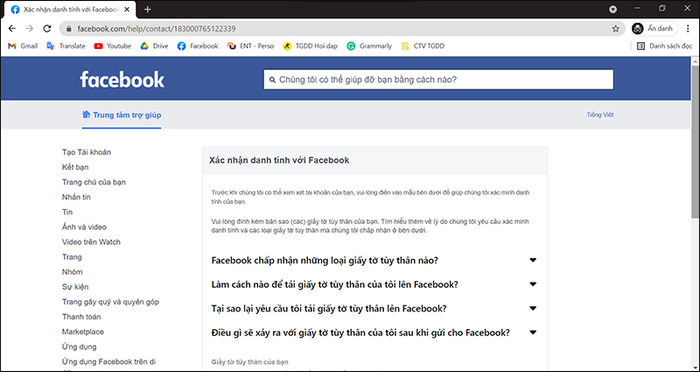The width and height of the screenshot is (700, 372).
Task: Select the Xác nhận danh tính browser tab
Action: point(69,9)
